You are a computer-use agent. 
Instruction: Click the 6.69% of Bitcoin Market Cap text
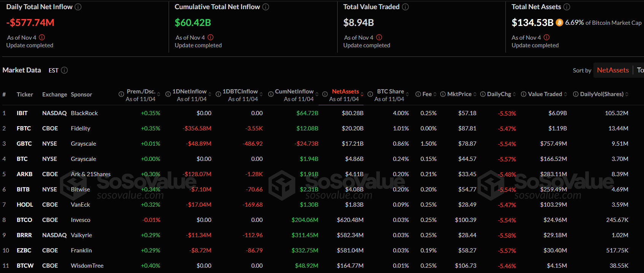[603, 22]
